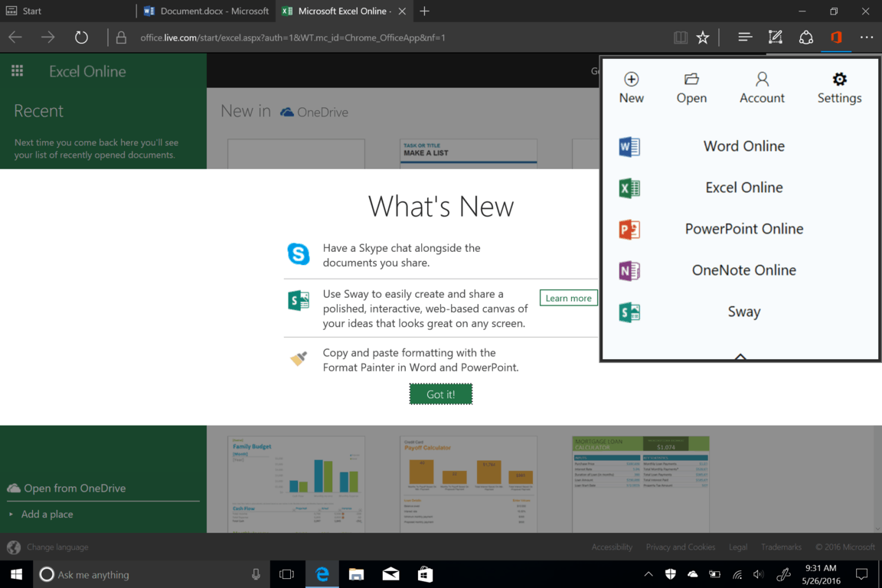The height and width of the screenshot is (588, 882).
Task: Open a new browser tab
Action: 425,11
